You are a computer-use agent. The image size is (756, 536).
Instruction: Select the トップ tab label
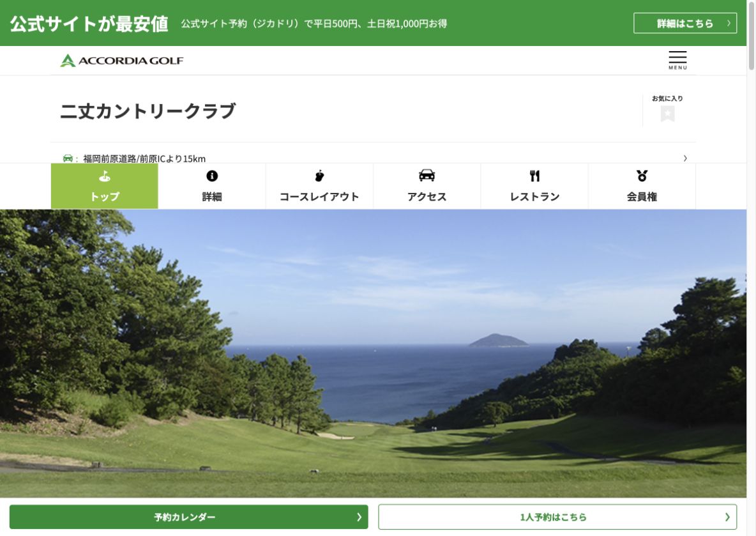pyautogui.click(x=105, y=197)
